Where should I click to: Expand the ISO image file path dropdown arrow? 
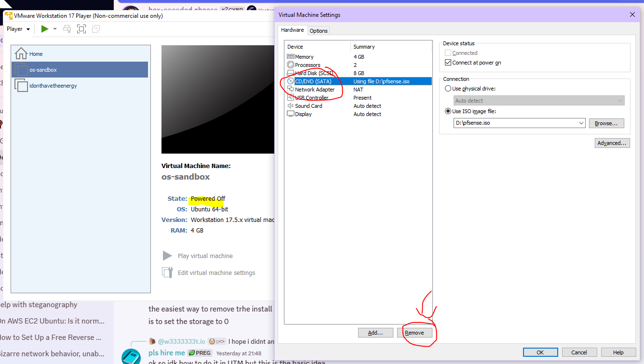click(x=581, y=123)
